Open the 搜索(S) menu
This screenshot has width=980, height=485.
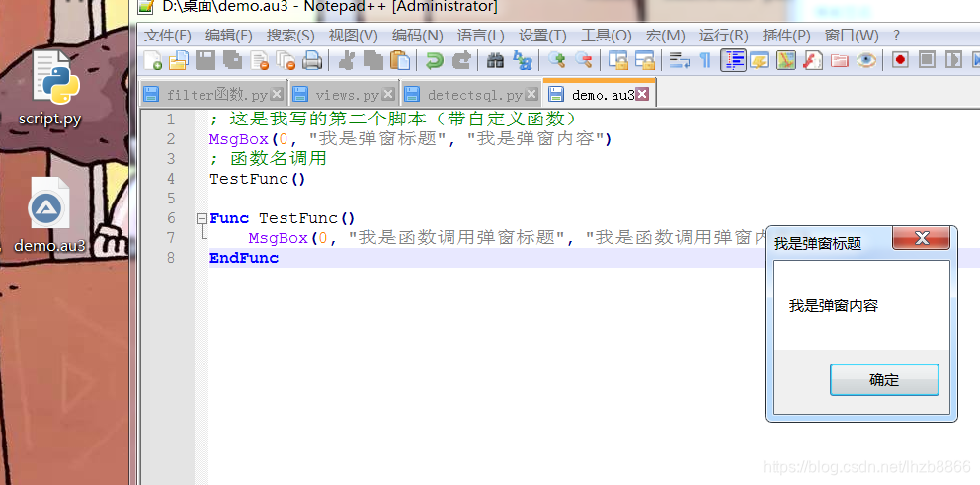point(290,35)
